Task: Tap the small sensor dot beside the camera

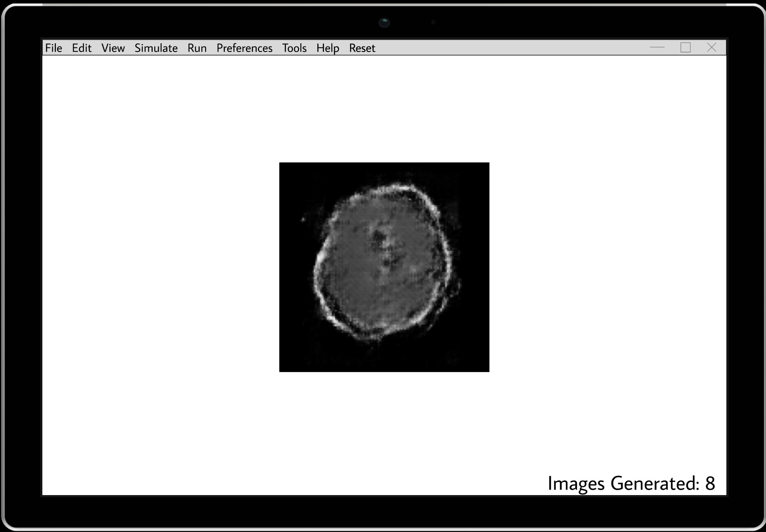Action: click(x=433, y=23)
